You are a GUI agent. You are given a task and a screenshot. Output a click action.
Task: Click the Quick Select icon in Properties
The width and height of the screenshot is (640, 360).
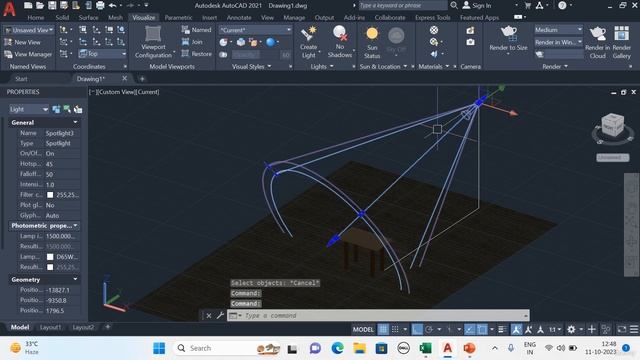[x=78, y=109]
